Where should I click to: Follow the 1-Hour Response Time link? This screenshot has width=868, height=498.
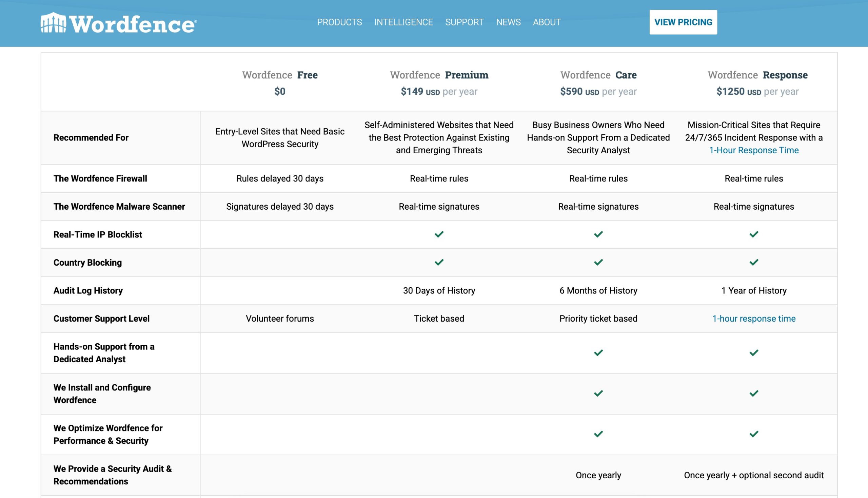(754, 150)
